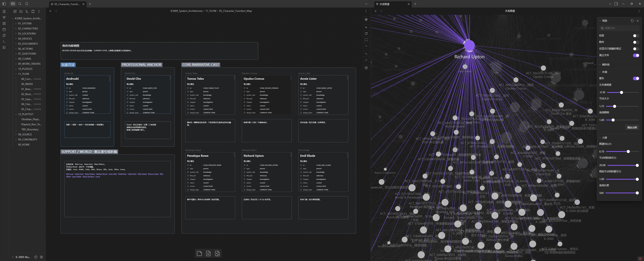Zoom to fit canvas icon
Viewport: 644px width, 261px height.
click(366, 40)
